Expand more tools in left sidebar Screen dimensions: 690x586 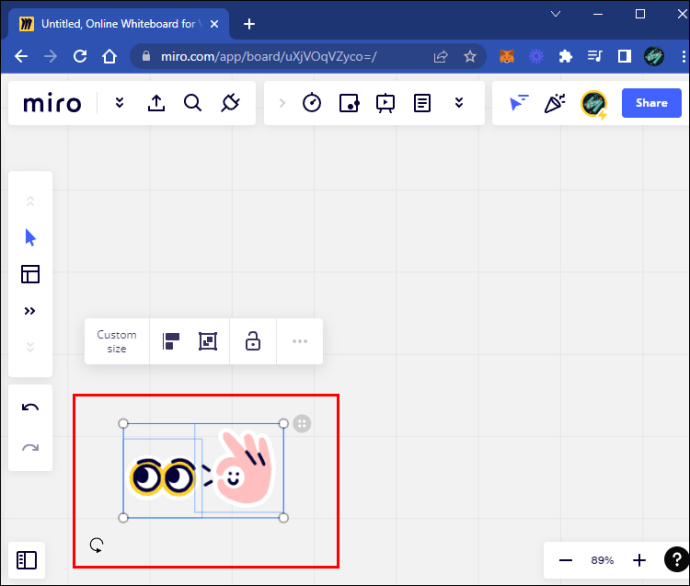pos(30,311)
